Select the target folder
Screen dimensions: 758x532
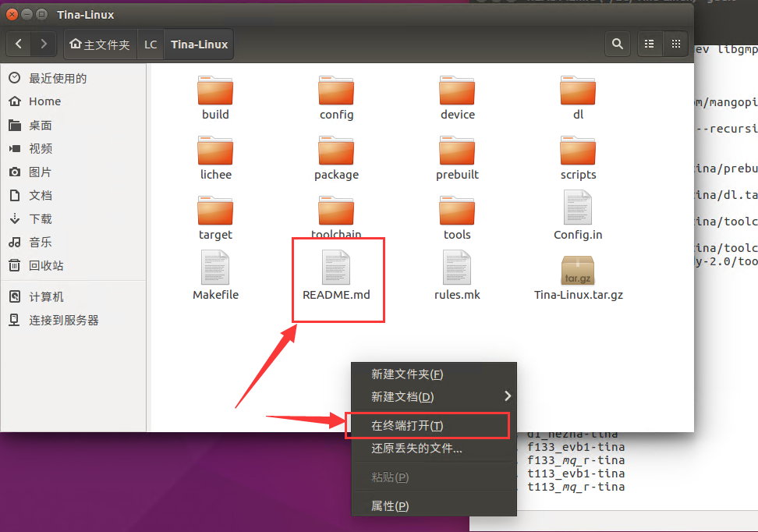tap(215, 218)
